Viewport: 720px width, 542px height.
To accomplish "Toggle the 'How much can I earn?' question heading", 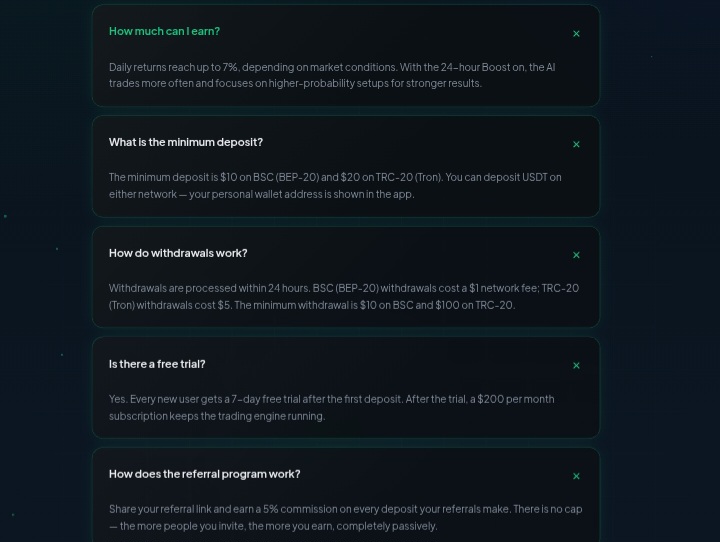I will coord(164,31).
